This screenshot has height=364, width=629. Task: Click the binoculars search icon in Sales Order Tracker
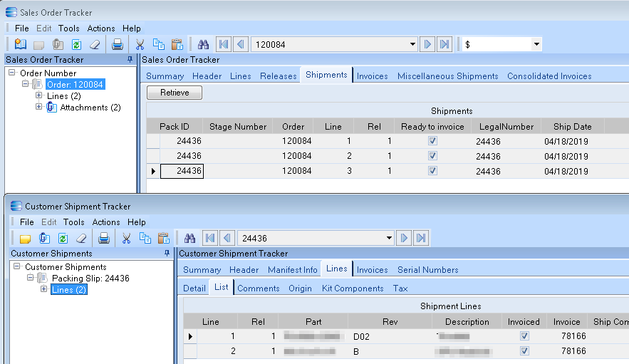click(203, 44)
